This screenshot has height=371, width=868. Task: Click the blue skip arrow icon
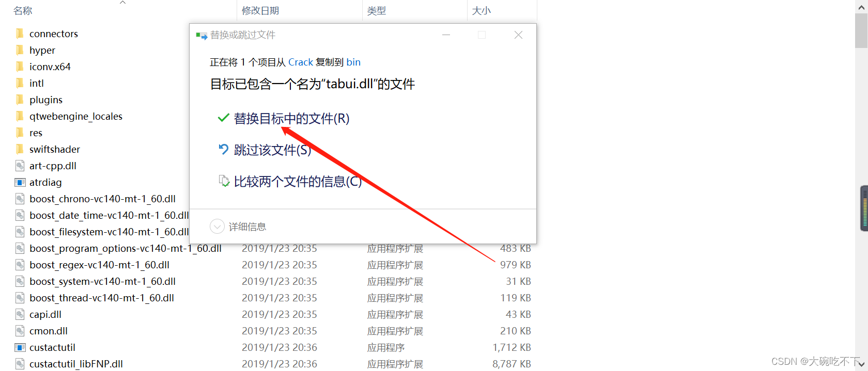(223, 150)
